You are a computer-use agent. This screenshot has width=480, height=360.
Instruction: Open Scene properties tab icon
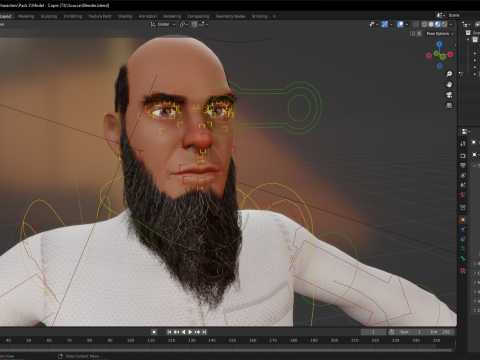(x=463, y=185)
